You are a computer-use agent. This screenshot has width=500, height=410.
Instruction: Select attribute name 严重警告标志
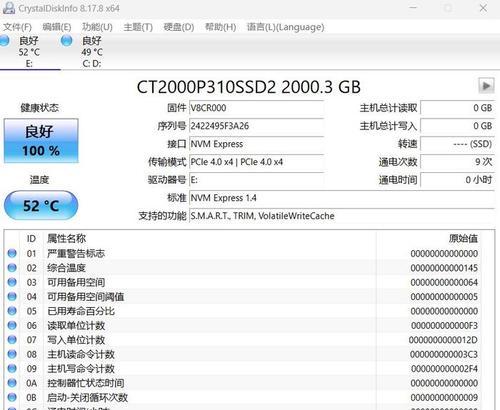[x=76, y=253]
